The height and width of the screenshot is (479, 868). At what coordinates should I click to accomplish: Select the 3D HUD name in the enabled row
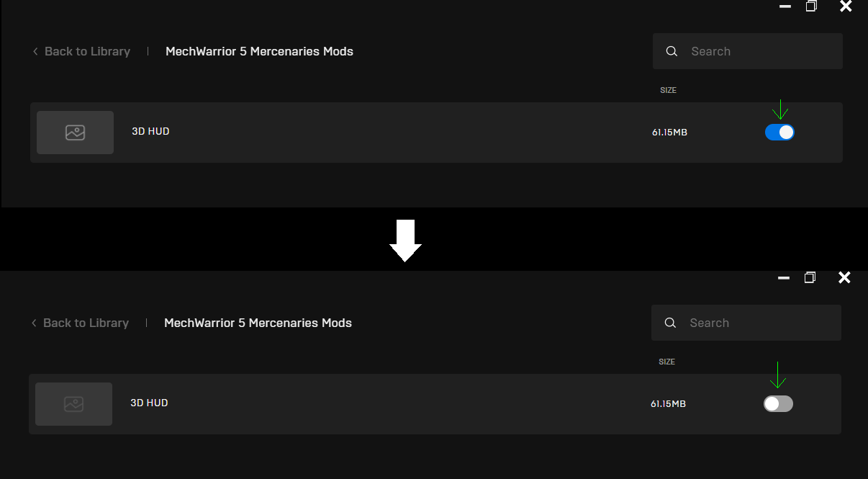coord(150,132)
